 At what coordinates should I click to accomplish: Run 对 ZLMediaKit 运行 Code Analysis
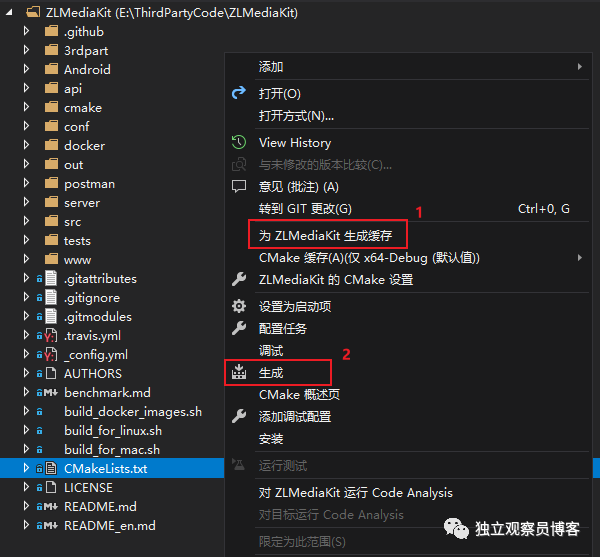click(408, 493)
